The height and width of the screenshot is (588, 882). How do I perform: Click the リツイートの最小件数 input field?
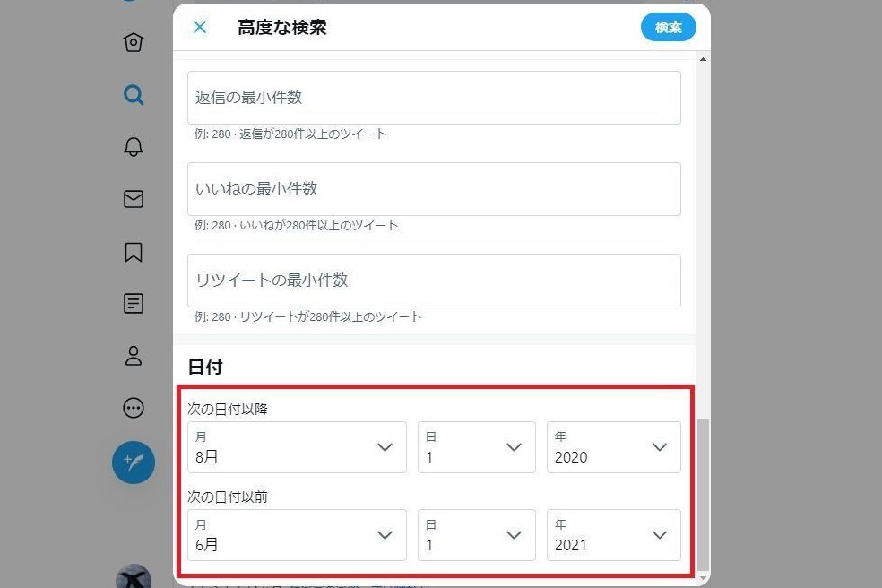point(434,281)
